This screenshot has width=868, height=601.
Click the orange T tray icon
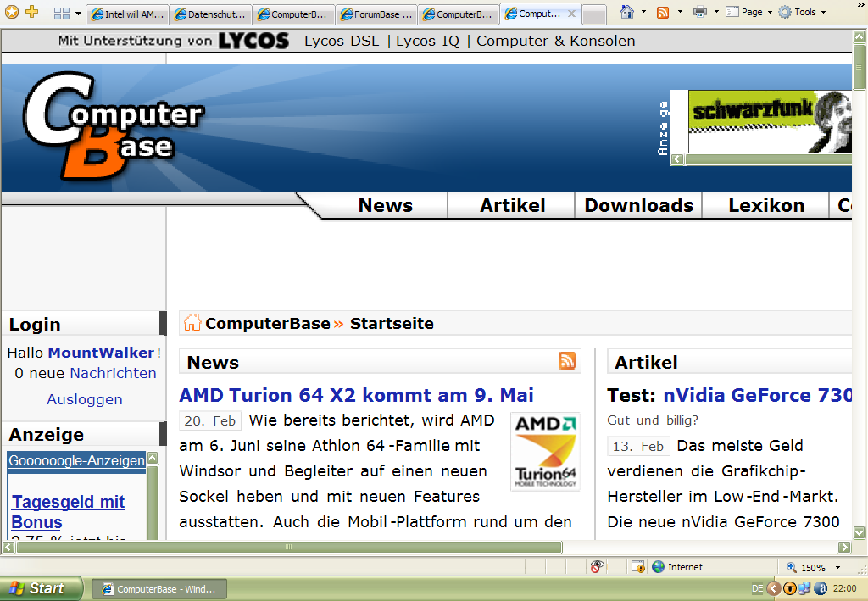click(791, 588)
